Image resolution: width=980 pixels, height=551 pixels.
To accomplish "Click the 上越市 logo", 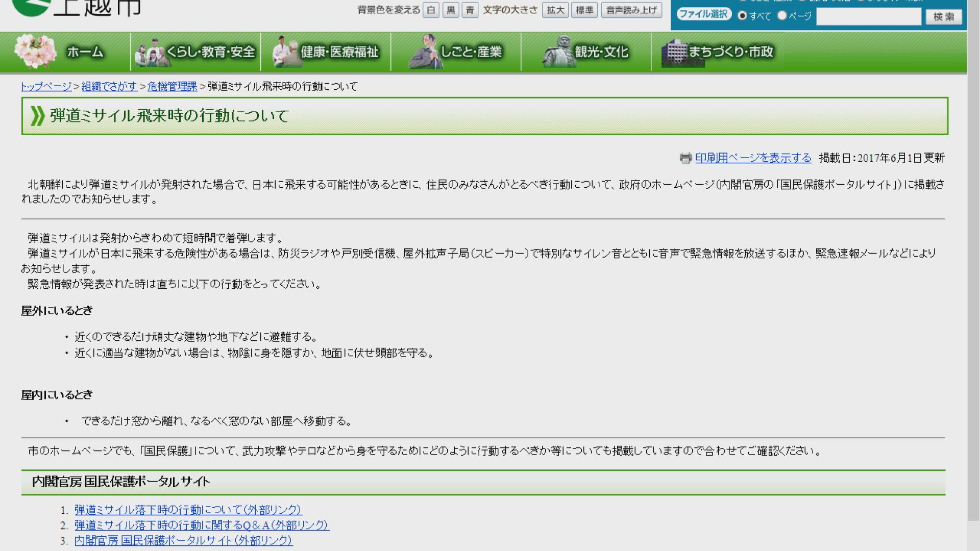I will coord(77,7).
